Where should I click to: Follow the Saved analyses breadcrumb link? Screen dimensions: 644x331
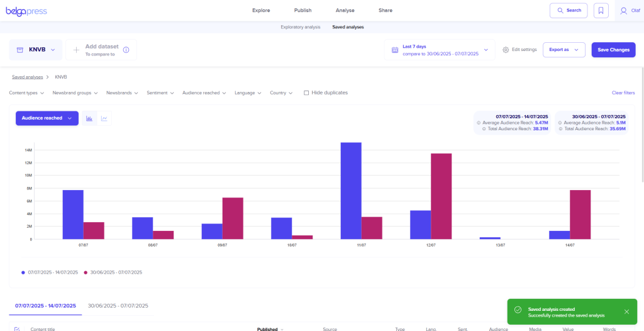(x=28, y=77)
